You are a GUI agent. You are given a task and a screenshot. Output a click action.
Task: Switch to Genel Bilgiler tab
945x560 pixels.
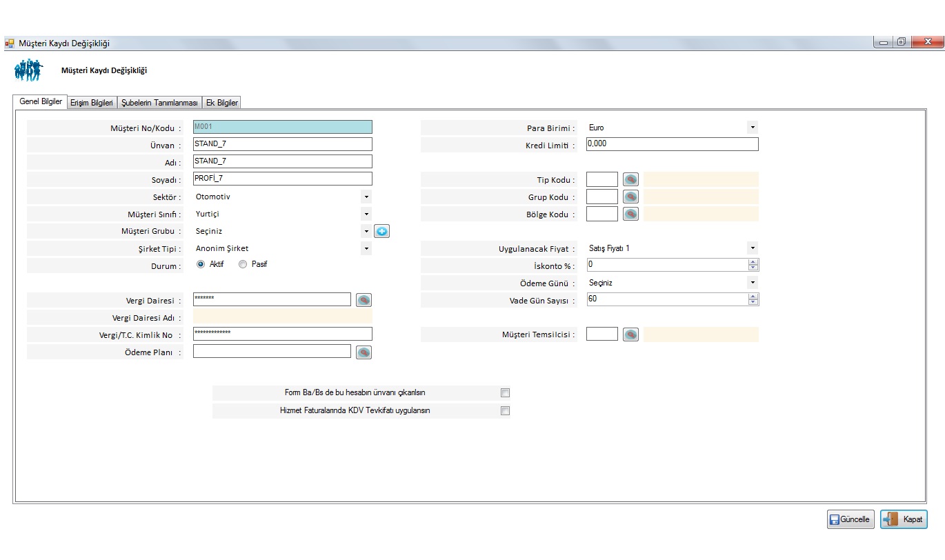click(x=41, y=102)
